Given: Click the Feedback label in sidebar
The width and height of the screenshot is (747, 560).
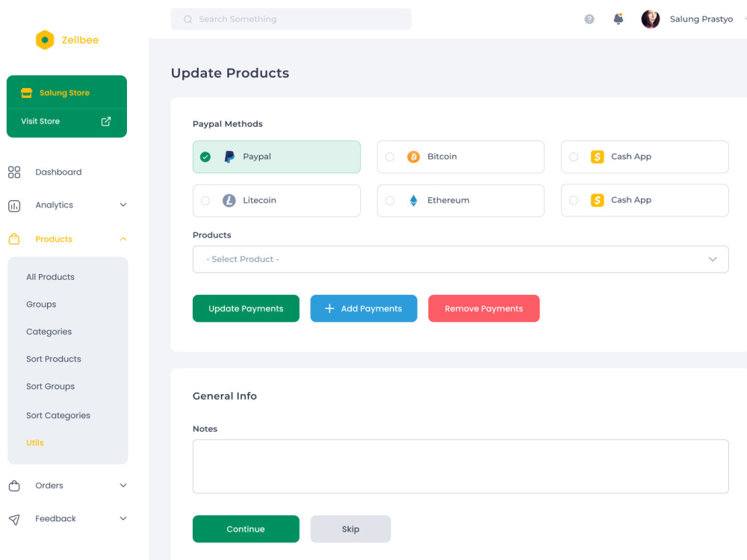Looking at the screenshot, I should [55, 519].
